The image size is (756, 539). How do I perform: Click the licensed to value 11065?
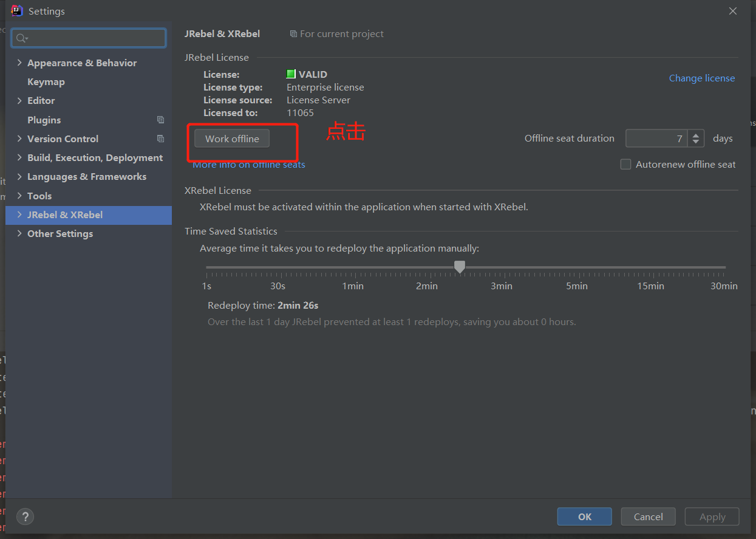pyautogui.click(x=300, y=112)
